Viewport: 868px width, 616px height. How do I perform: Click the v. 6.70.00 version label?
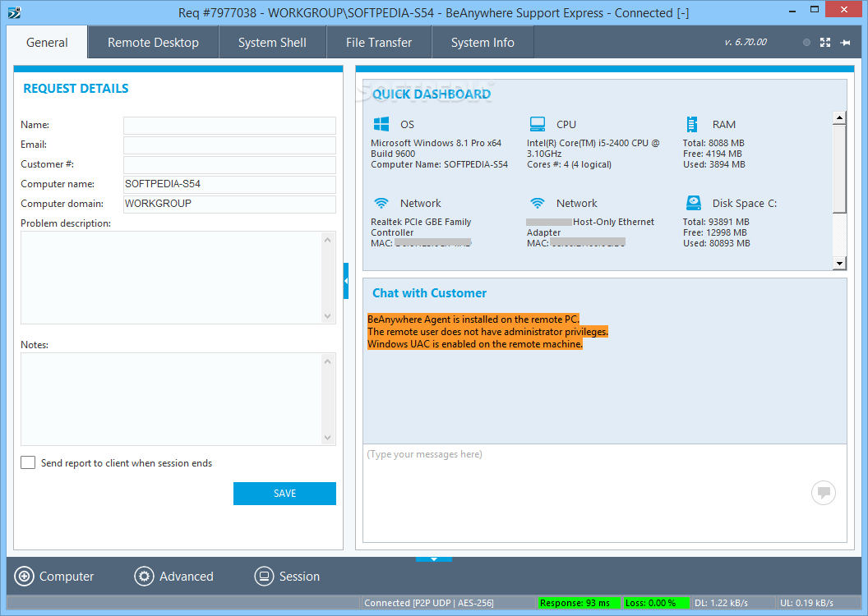(x=746, y=42)
